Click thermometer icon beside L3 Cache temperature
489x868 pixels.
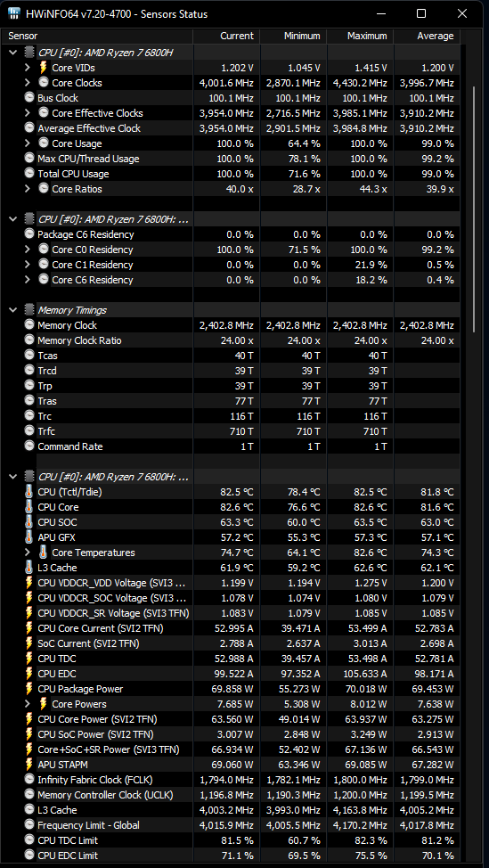point(29,568)
